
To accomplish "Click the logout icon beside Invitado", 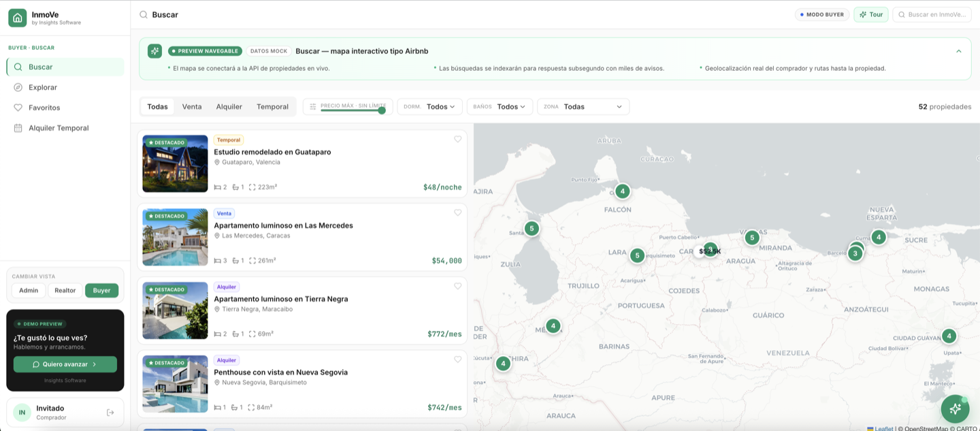I will click(x=110, y=413).
